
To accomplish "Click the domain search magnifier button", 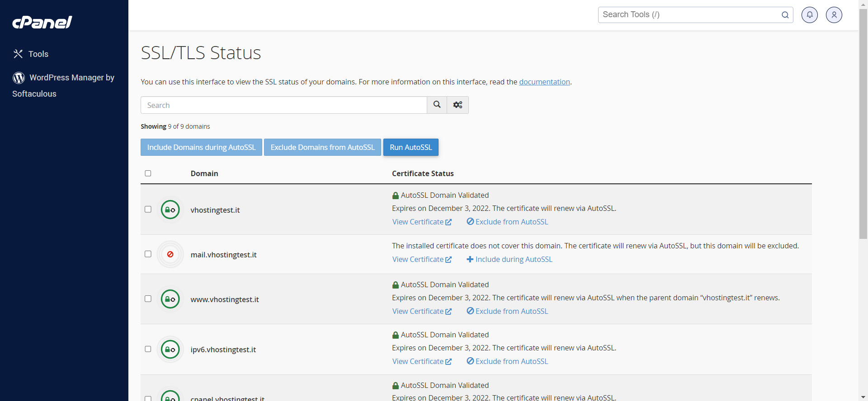I will click(437, 105).
